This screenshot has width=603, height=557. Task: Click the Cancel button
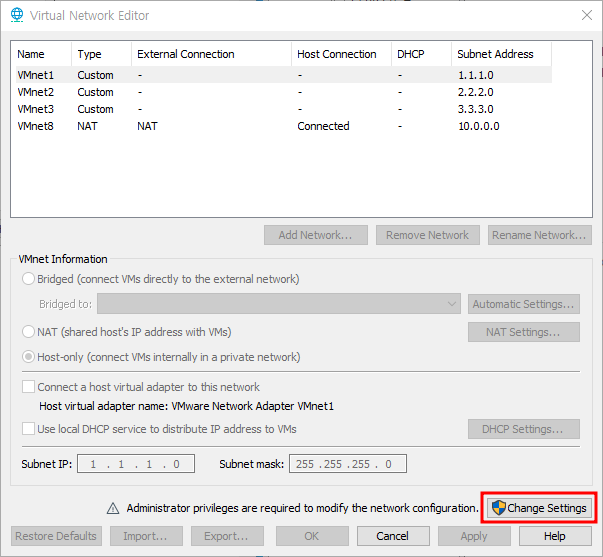tap(393, 536)
